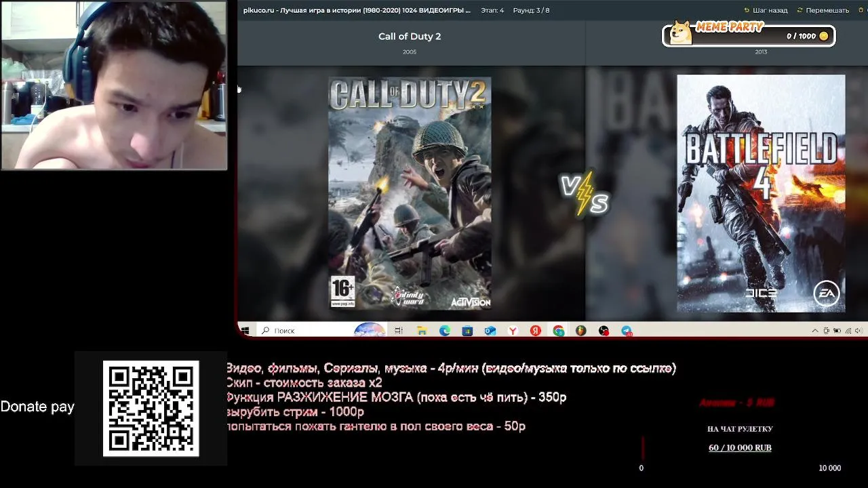Click the pikuco.ru tournament title text
Image resolution: width=868 pixels, height=488 pixels.
357,10
